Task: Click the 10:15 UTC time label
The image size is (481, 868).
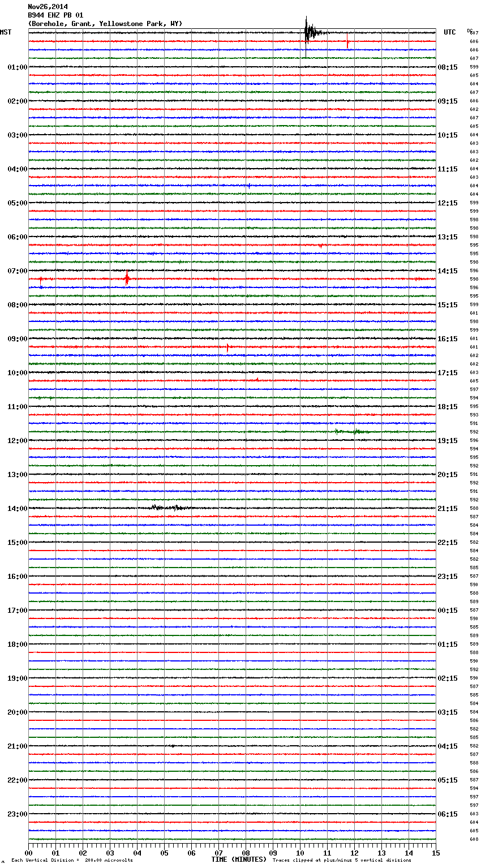Action: coord(448,135)
